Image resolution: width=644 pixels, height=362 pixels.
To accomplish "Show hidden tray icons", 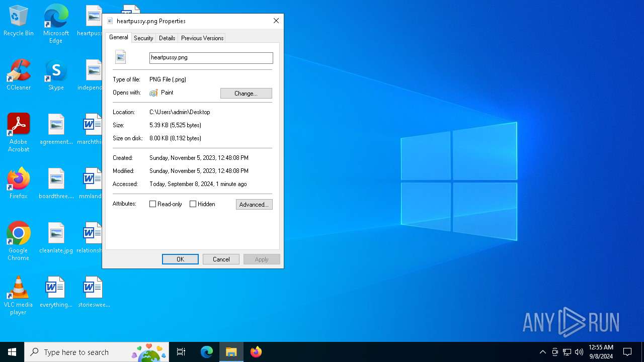I will 542,352.
